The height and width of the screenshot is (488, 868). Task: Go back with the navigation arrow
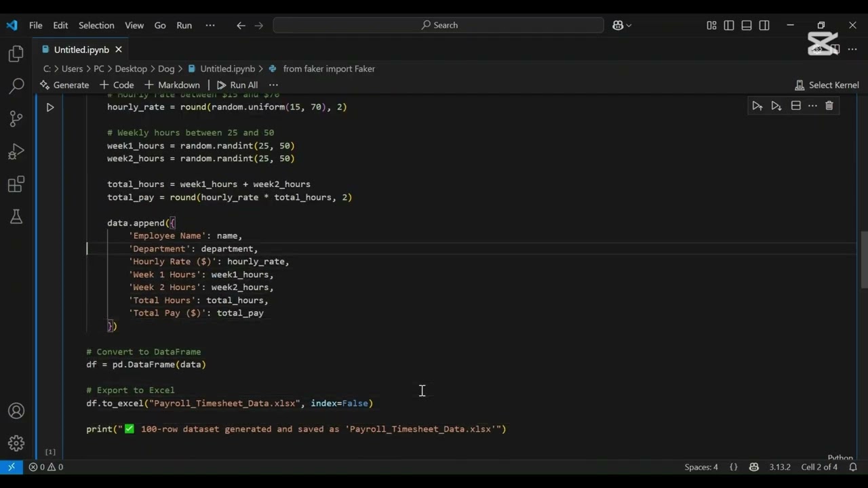pos(241,25)
